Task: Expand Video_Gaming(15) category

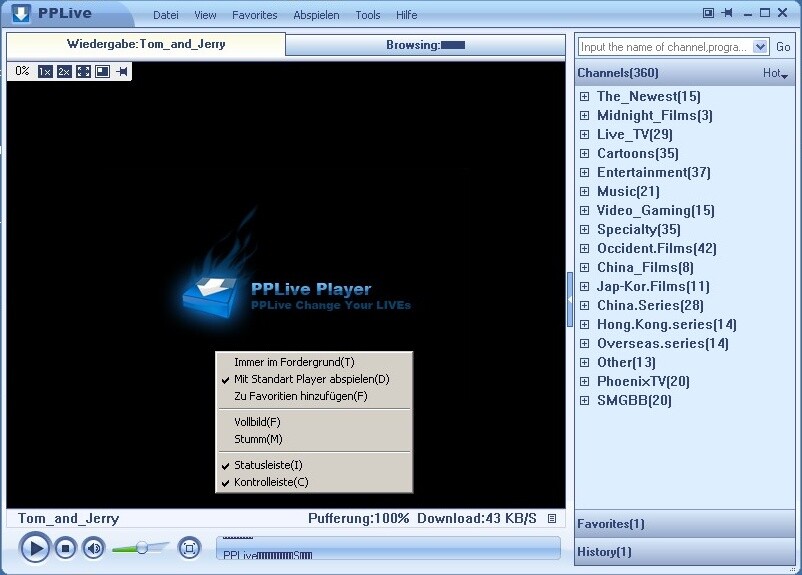Action: click(584, 210)
